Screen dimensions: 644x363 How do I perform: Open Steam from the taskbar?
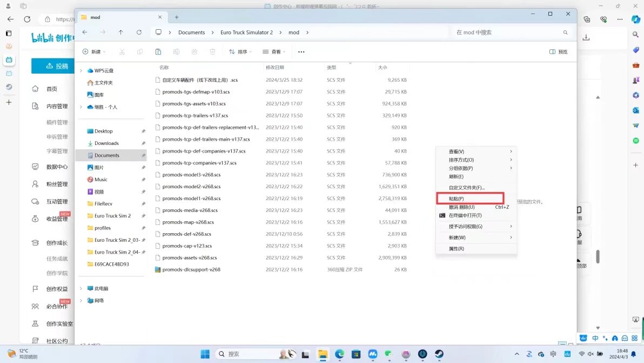tap(439, 354)
